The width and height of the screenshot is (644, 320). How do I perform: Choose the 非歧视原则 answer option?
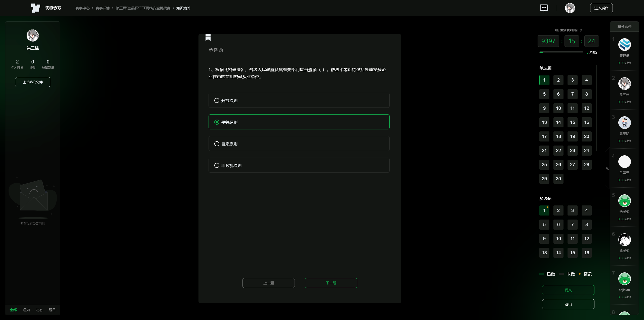[x=217, y=165]
